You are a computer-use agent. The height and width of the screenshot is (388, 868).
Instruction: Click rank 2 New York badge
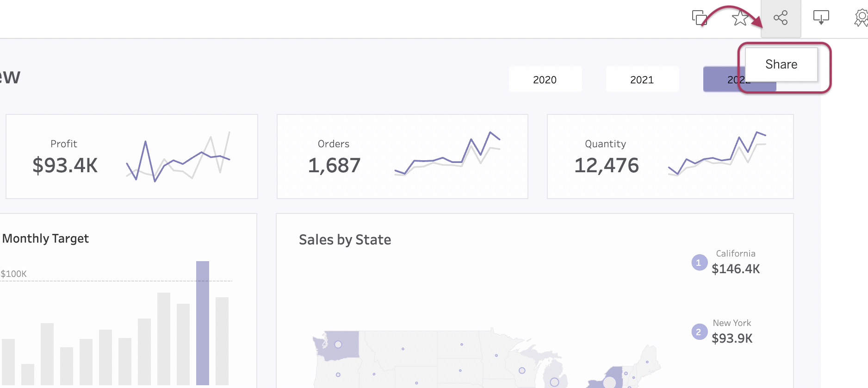699,332
